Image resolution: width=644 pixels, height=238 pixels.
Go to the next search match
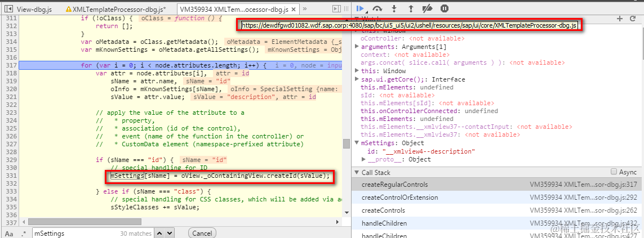[x=170, y=233]
